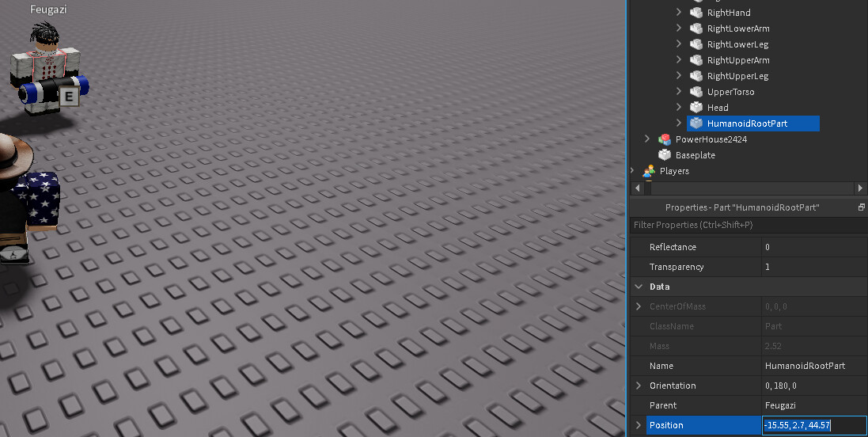
Task: Expand the Head tree node
Action: point(679,108)
